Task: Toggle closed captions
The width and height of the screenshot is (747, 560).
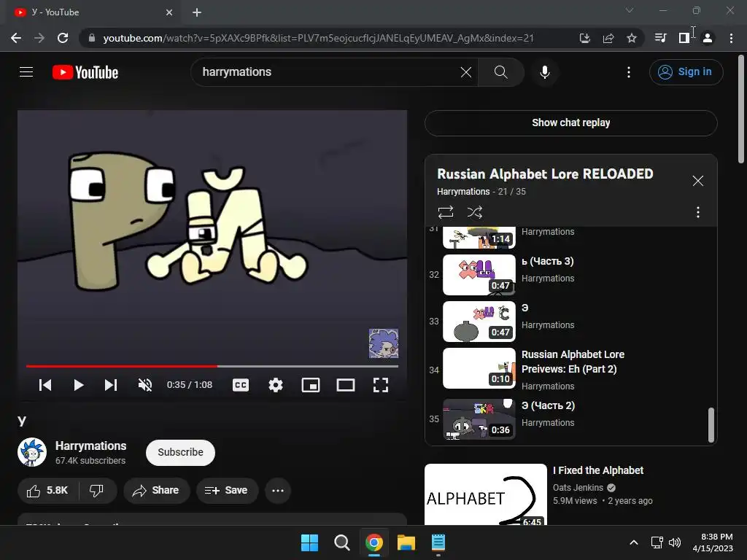Action: (241, 385)
